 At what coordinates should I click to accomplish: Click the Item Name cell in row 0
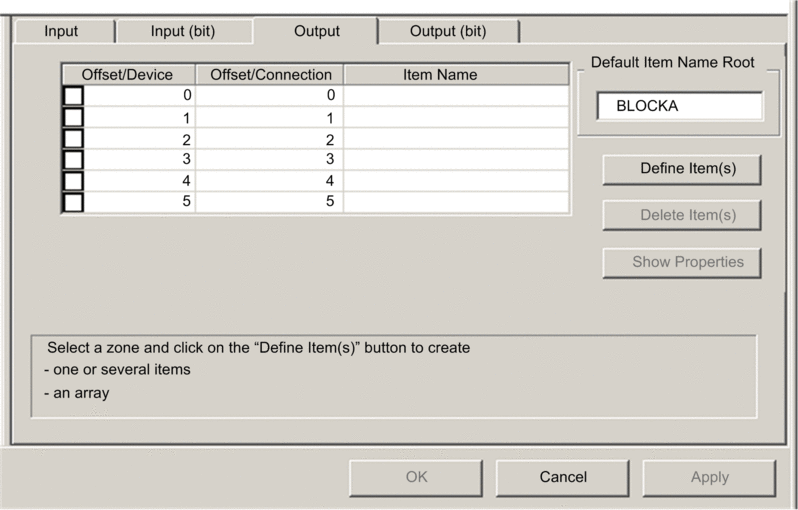coord(456,96)
